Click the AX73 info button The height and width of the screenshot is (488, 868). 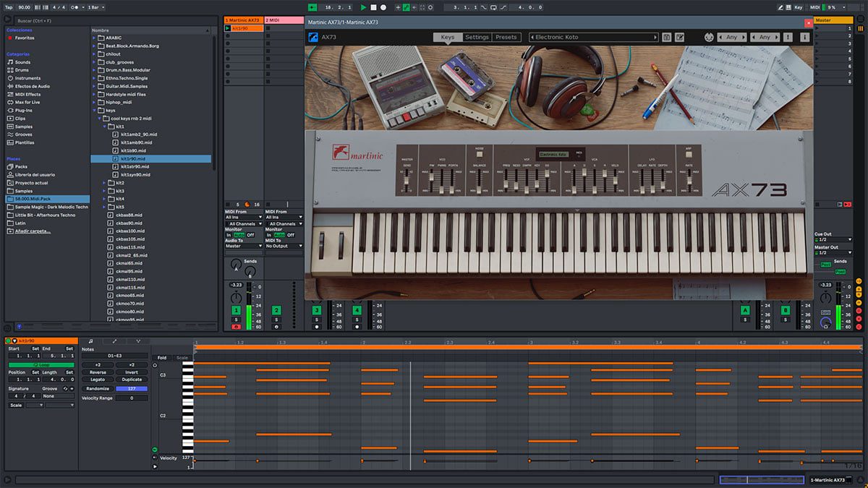tap(804, 37)
